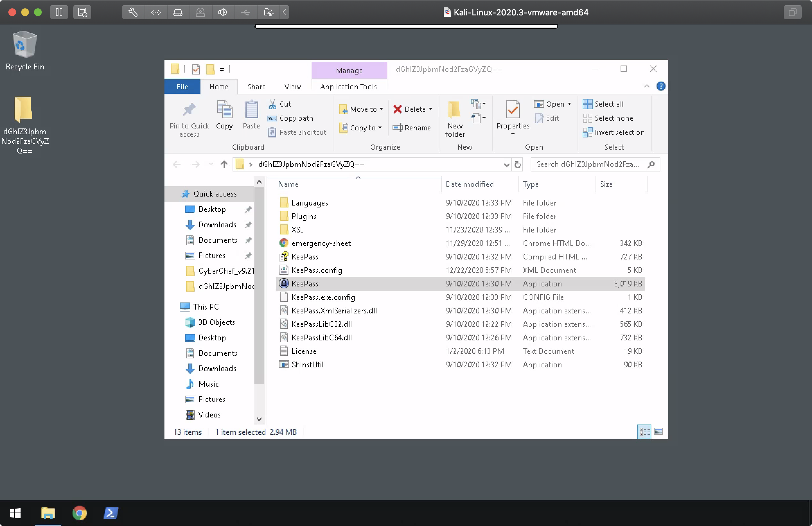
Task: Expand address bar history dropdown
Action: (x=506, y=165)
